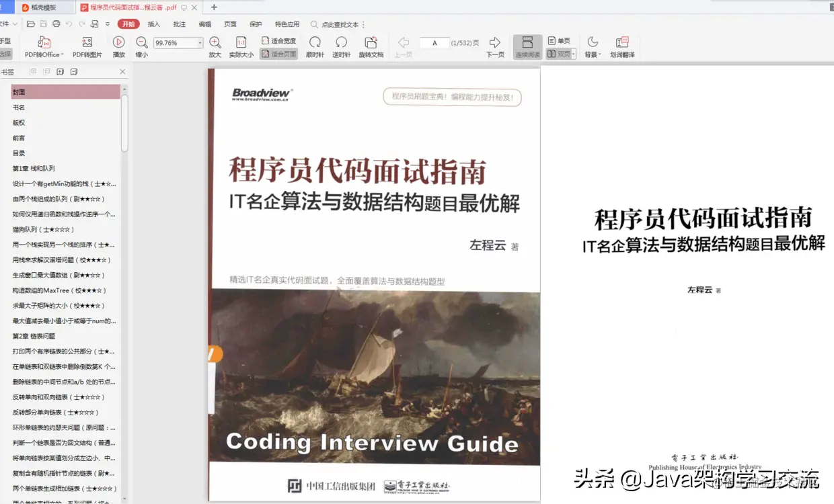This screenshot has width=834, height=504.
Task: Open the 编辑 ribbon tab
Action: point(205,24)
